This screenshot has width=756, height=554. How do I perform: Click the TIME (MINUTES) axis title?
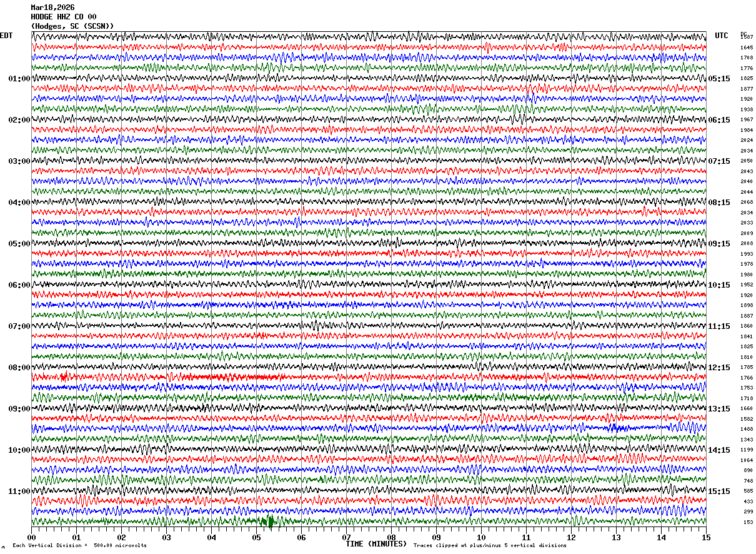[376, 544]
